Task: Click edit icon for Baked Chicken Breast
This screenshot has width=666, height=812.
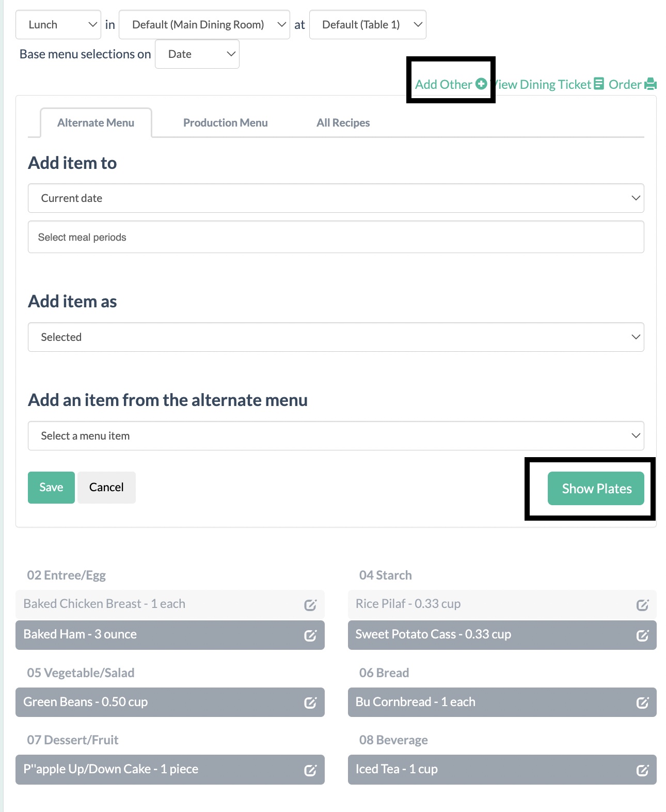Action: click(310, 605)
